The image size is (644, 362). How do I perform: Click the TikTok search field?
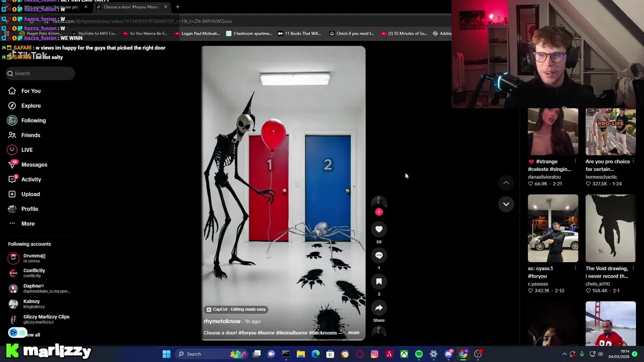[40, 73]
